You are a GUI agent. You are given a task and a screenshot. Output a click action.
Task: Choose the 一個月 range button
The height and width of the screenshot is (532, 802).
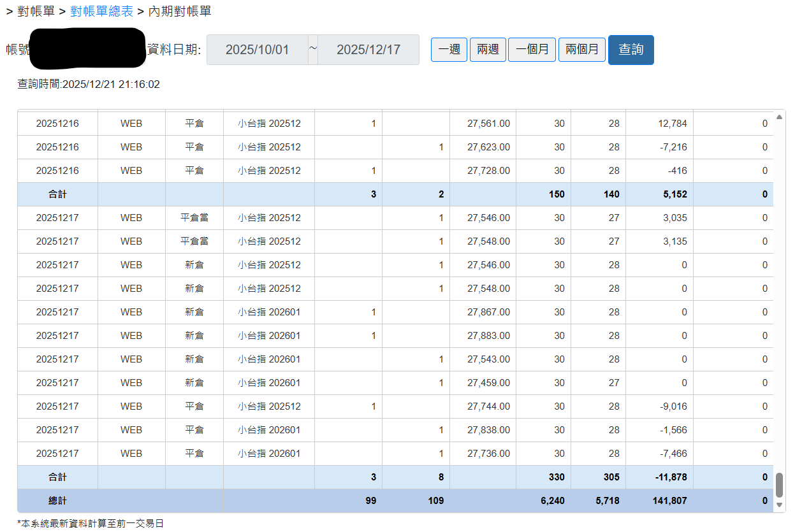point(532,50)
